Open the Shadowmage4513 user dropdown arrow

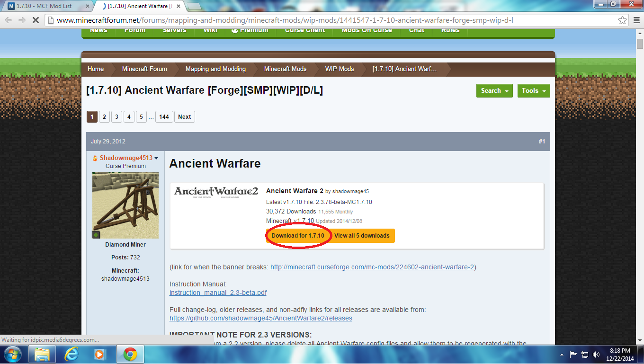pyautogui.click(x=156, y=158)
